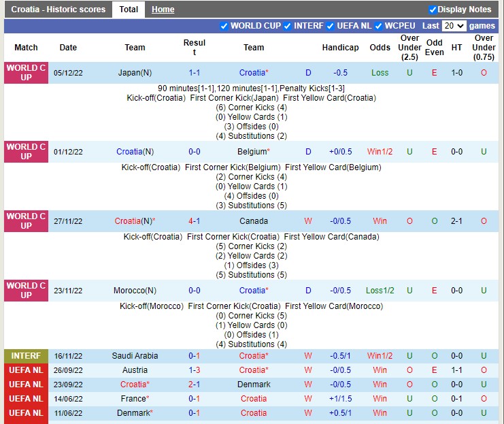Switch to the Total tab
Screen dimensions: 504x424
pyautogui.click(x=129, y=10)
